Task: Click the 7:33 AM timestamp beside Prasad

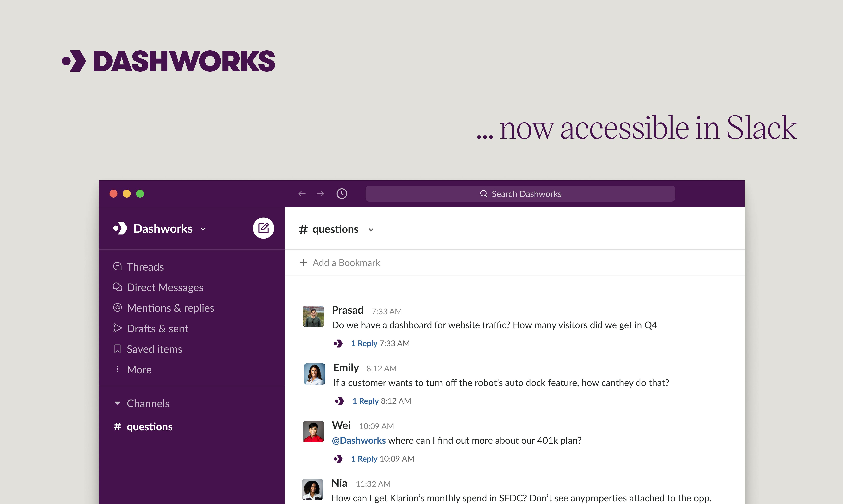Action: click(x=387, y=311)
